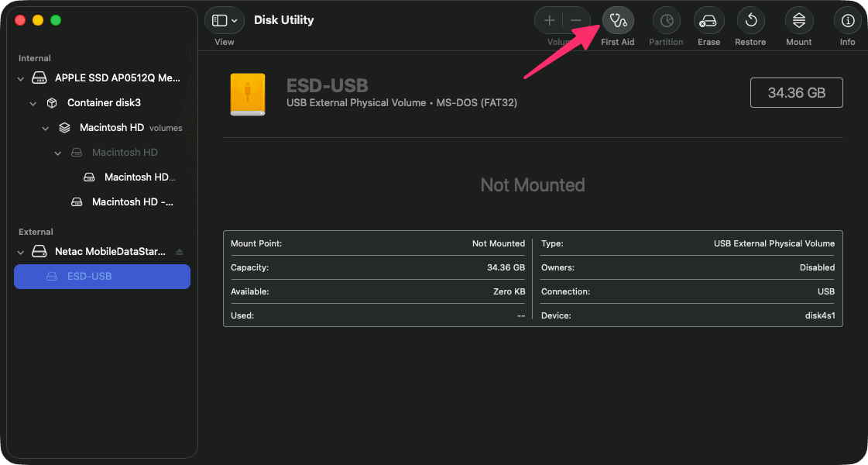Collapse the dimmed Macintosh HD chevron

[x=57, y=153]
